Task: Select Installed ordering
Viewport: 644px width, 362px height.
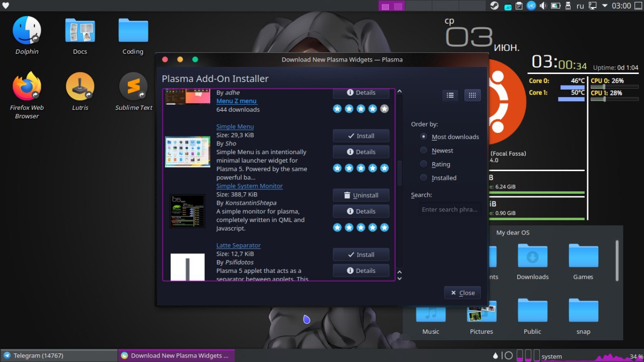Action: [438, 178]
